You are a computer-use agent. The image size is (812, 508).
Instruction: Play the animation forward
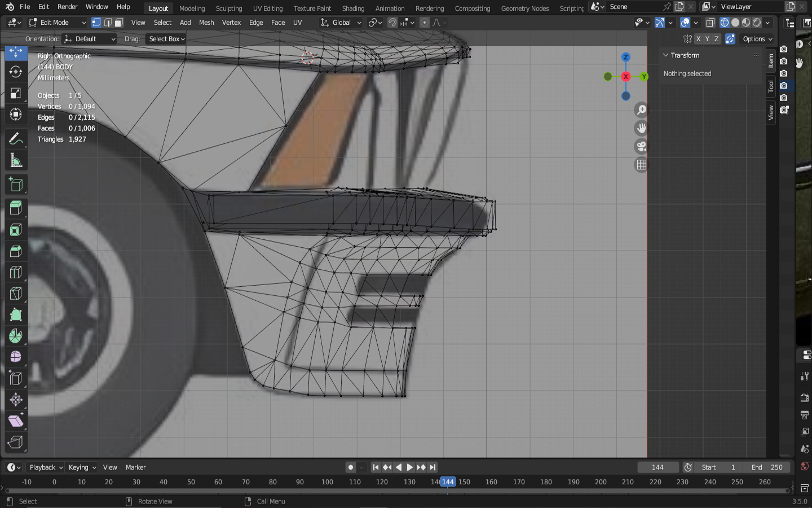pos(410,467)
